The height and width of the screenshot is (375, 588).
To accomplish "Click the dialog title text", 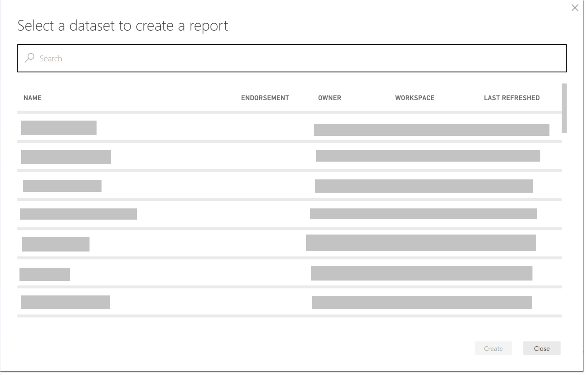I will (x=122, y=25).
